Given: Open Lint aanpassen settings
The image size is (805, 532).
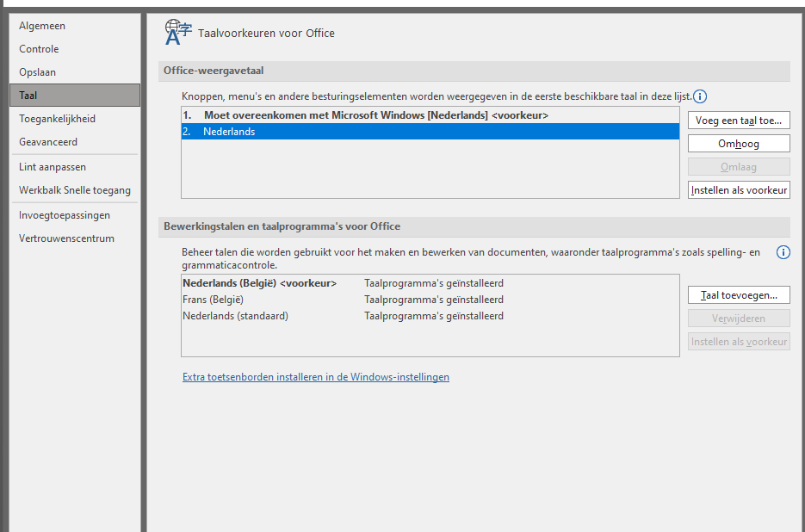Looking at the screenshot, I should coord(53,167).
